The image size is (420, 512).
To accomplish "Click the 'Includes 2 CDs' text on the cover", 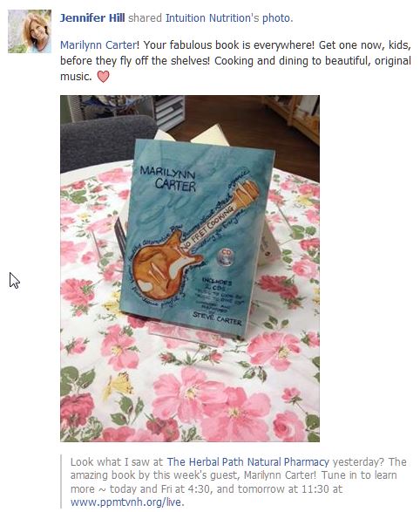I will (x=217, y=284).
